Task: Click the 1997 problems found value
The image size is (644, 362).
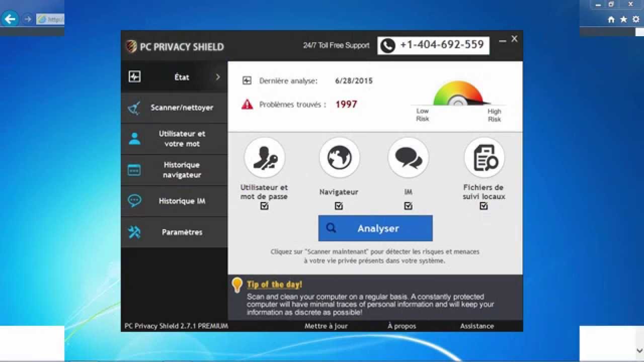Action: 346,105
